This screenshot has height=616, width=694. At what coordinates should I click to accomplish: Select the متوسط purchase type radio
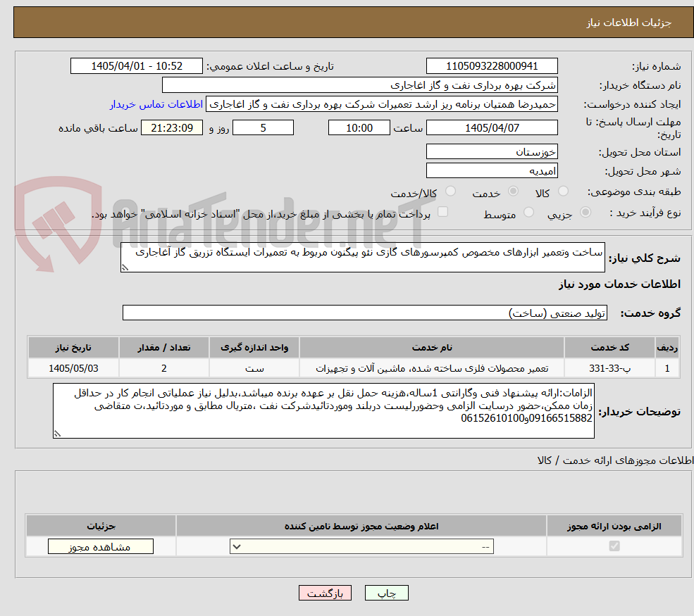point(528,213)
